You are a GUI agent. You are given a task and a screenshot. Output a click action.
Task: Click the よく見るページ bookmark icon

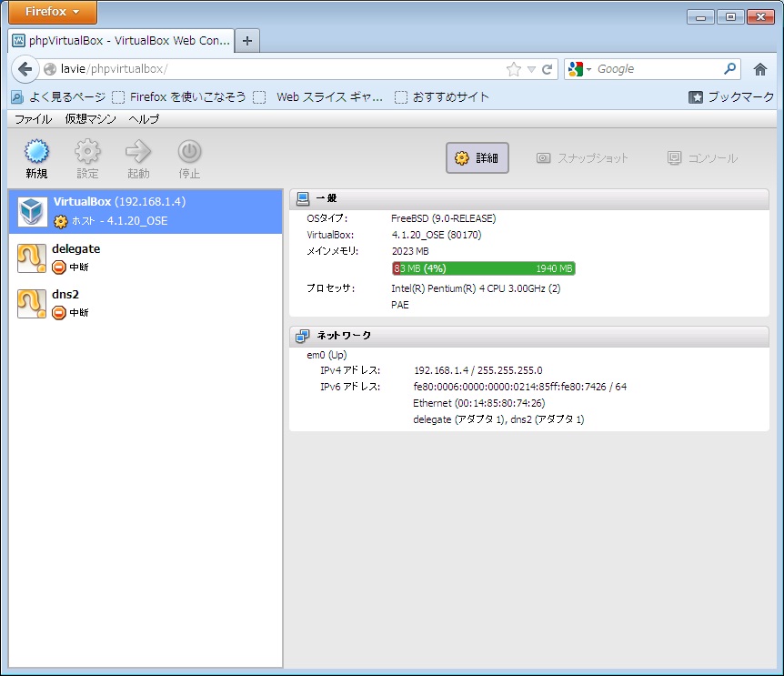pos(17,97)
